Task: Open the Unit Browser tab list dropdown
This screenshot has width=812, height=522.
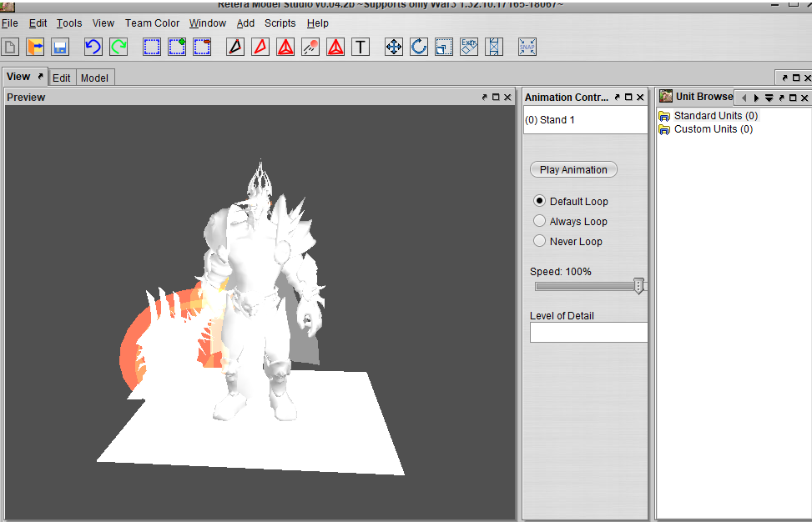Action: coord(769,98)
